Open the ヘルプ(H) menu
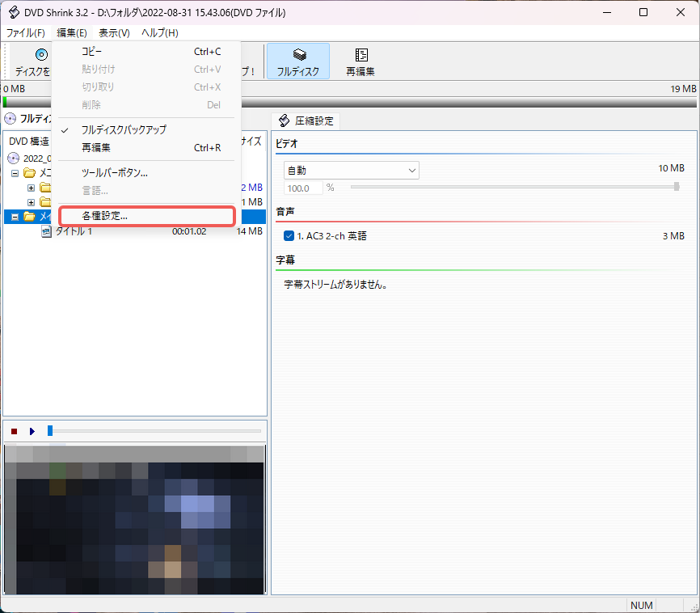This screenshot has height=613, width=700. point(159,33)
